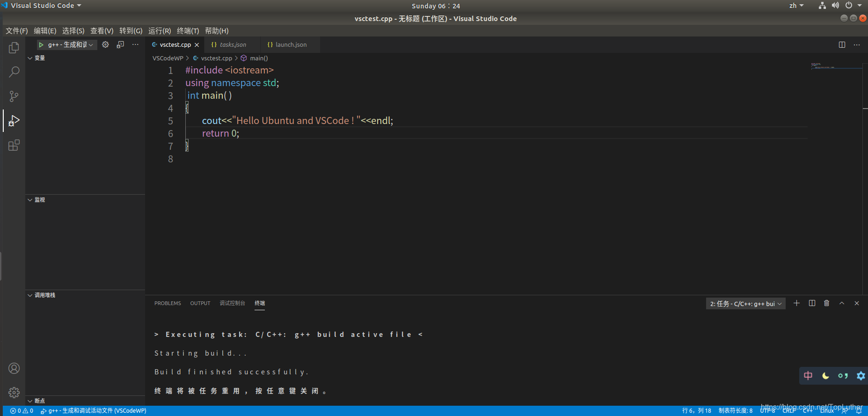Split the editor to the right
Screen dimensions: 868x416
click(842, 44)
